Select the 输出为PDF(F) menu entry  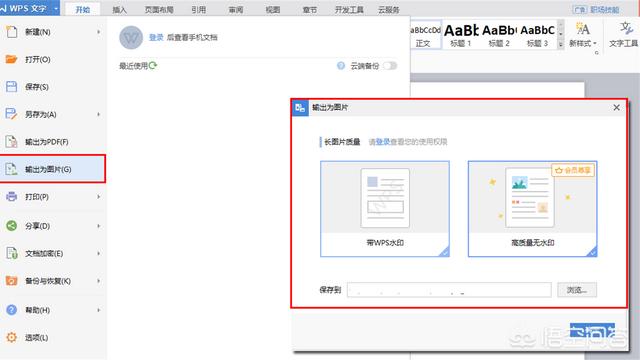pos(53,142)
